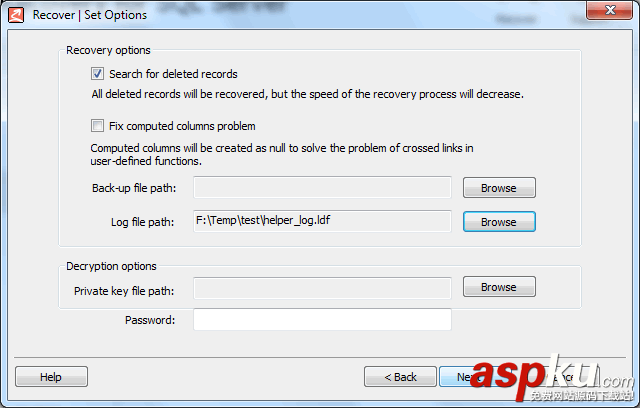Click the Back-up file path label
Viewport: 640px width, 408px height.
tap(133, 188)
